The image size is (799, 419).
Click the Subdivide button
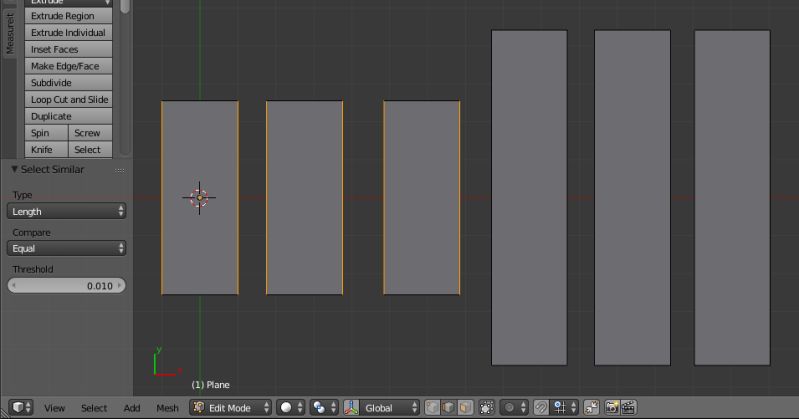(68, 83)
